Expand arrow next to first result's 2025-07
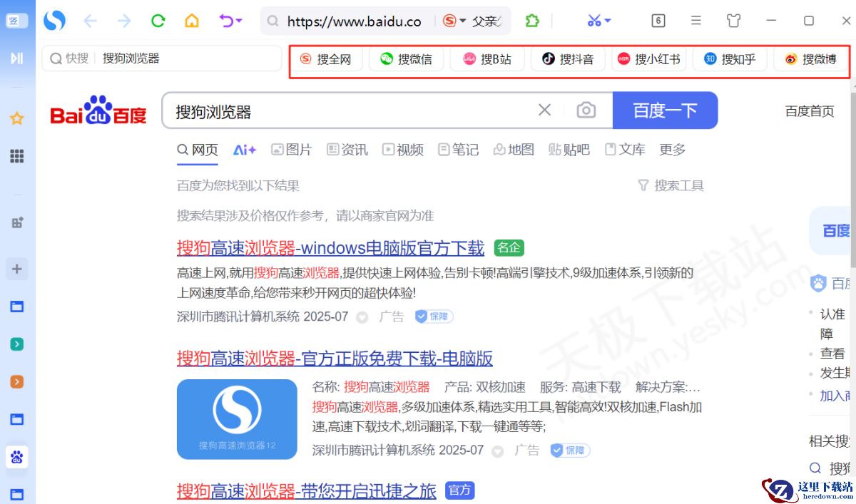This screenshot has height=504, width=856. [x=362, y=317]
